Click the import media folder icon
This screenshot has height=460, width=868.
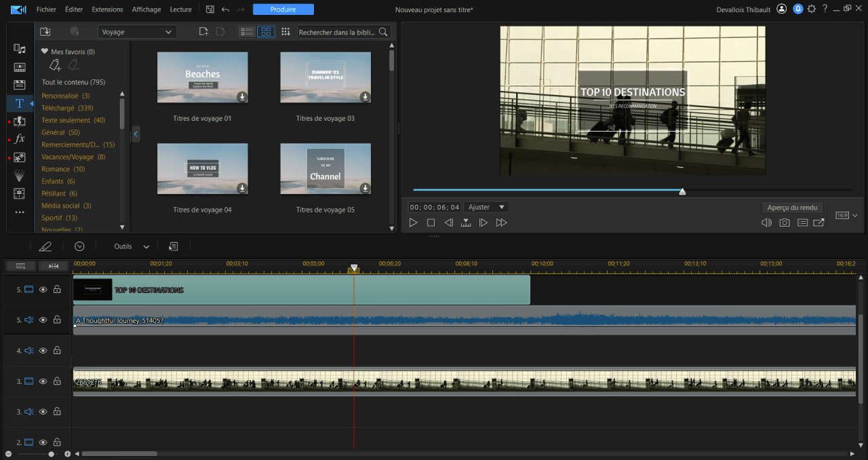coord(45,32)
